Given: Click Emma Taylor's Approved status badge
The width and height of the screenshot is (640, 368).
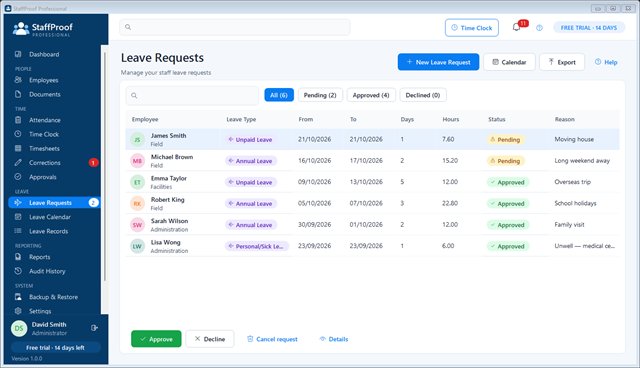Looking at the screenshot, I should [508, 182].
